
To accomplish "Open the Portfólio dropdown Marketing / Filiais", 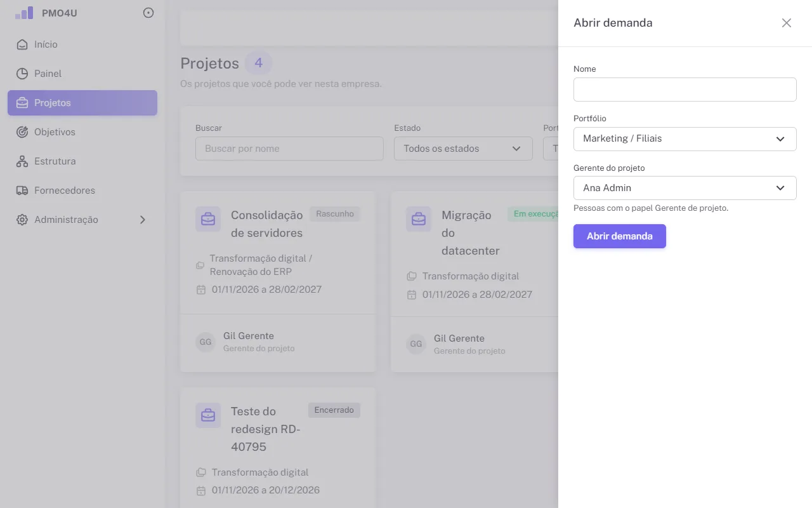I will coord(685,138).
